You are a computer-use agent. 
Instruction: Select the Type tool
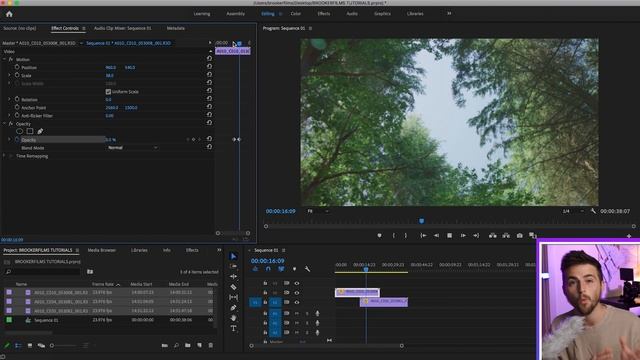click(233, 328)
